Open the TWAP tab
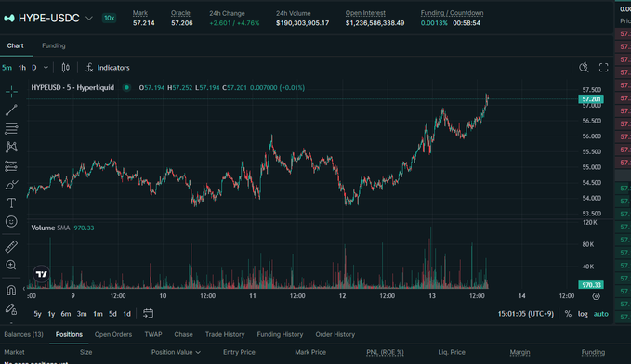The width and height of the screenshot is (631, 364). click(153, 334)
